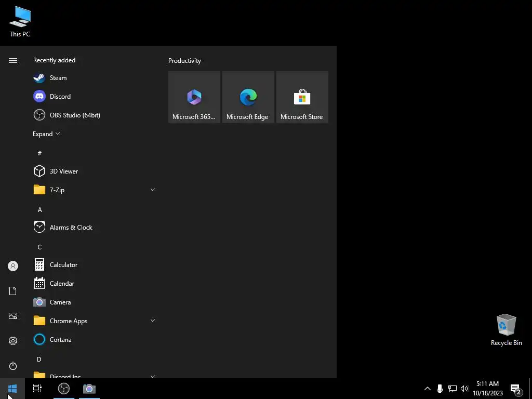Open Microsoft Store tile

[x=302, y=97]
